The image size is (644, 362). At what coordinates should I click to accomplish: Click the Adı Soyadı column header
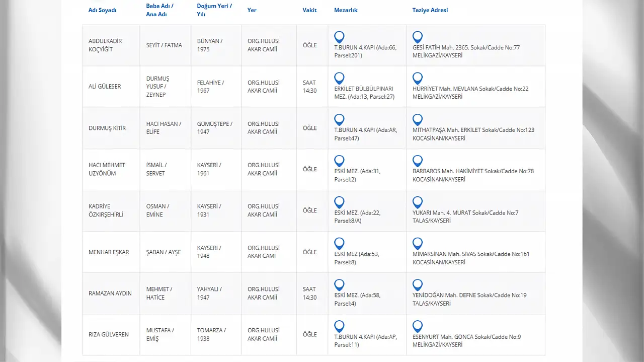pyautogui.click(x=102, y=10)
